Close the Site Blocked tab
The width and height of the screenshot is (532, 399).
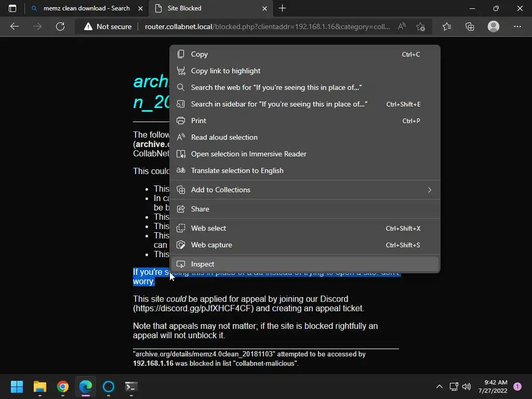pos(264,8)
